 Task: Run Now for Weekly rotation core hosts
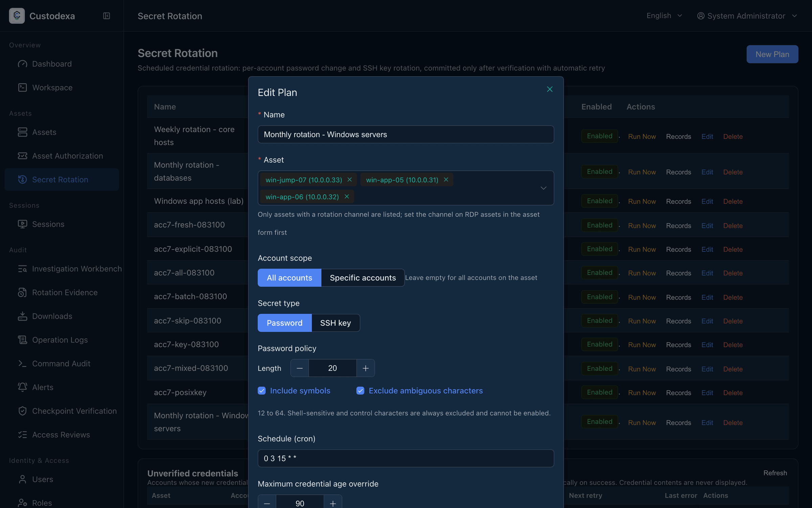(642, 136)
